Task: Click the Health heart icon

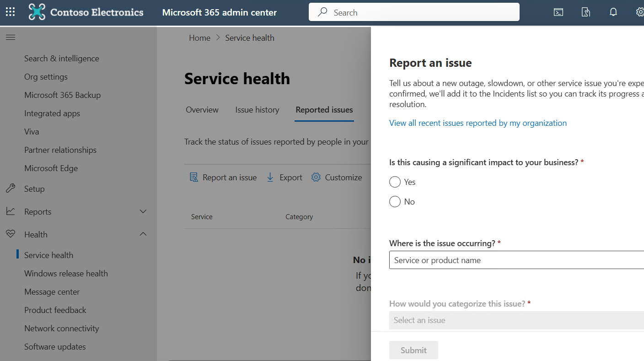Action: pyautogui.click(x=11, y=234)
